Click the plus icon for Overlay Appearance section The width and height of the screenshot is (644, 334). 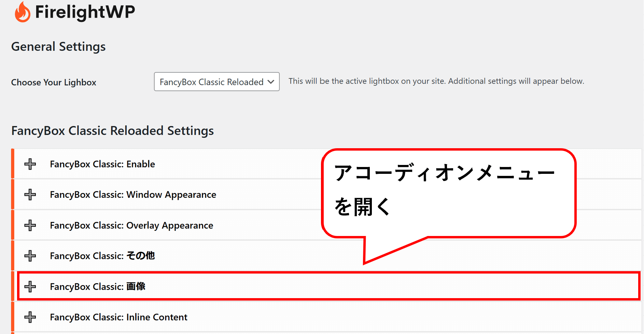(30, 225)
